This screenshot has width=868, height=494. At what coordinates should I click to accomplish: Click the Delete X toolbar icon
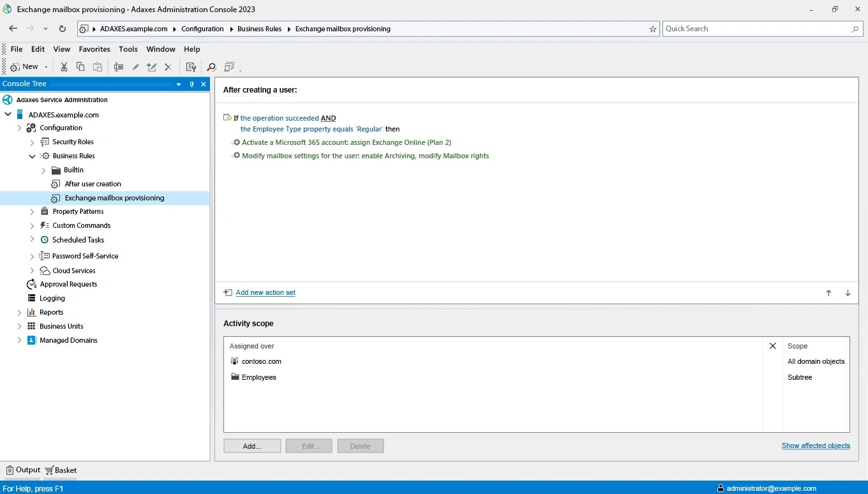168,67
